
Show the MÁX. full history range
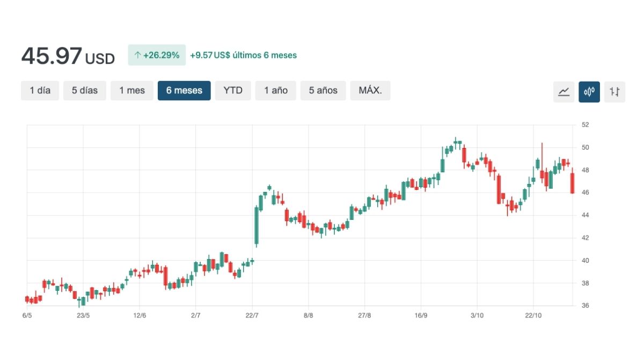point(370,91)
